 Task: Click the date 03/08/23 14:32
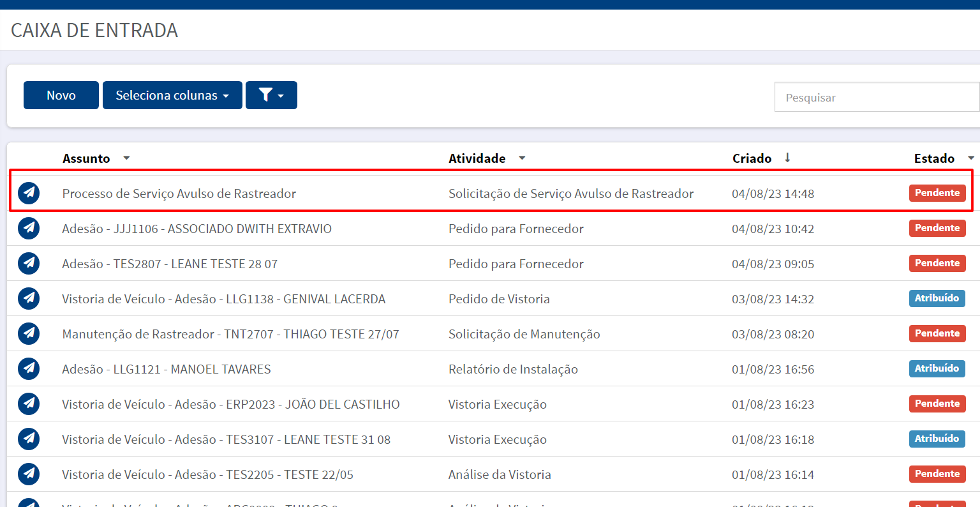pyautogui.click(x=773, y=299)
